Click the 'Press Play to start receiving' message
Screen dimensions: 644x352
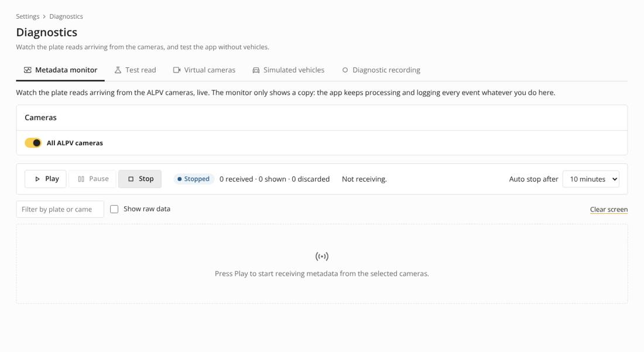click(322, 274)
